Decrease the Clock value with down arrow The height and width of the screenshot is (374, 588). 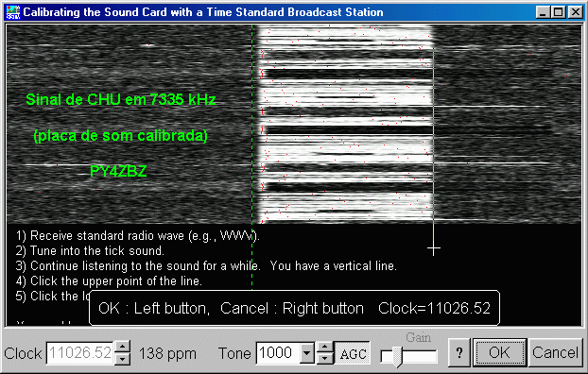[x=123, y=359]
